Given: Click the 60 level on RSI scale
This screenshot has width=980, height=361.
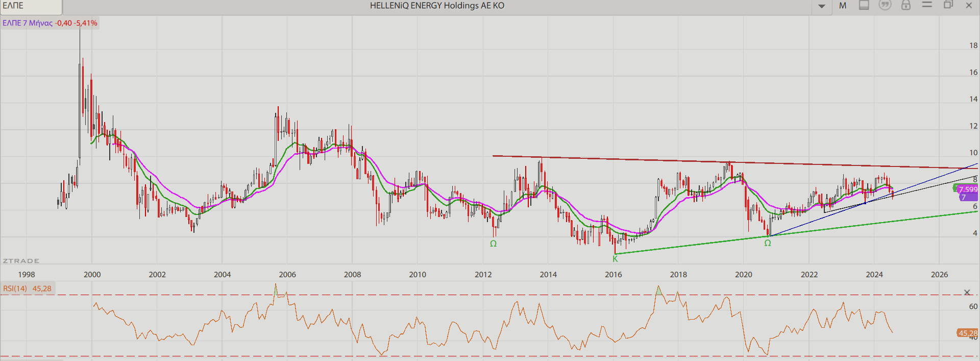Looking at the screenshot, I should pos(973,306).
